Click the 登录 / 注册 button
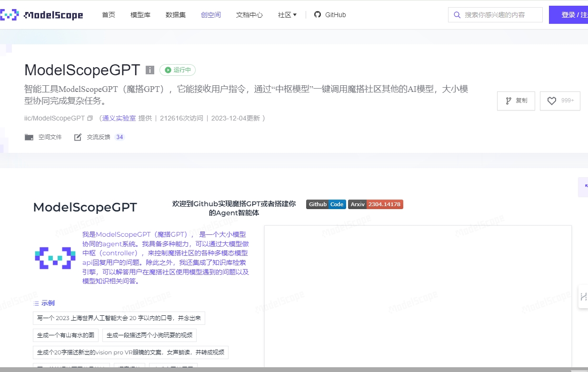 568,15
